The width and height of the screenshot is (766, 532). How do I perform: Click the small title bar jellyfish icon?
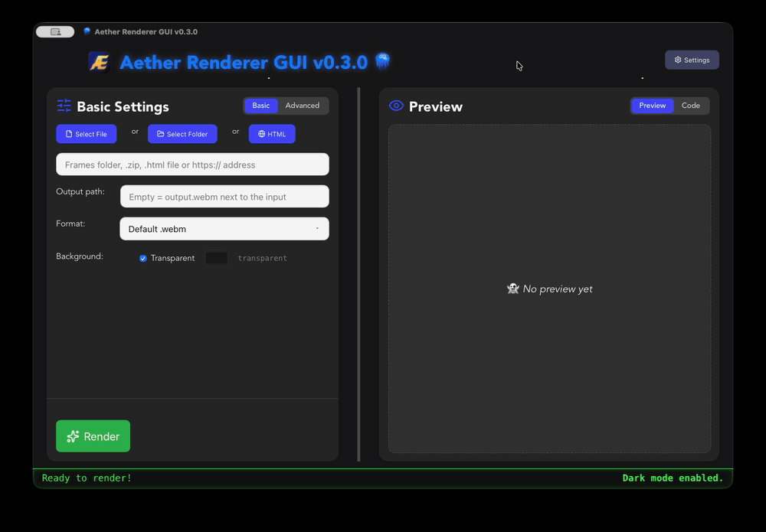coord(87,31)
